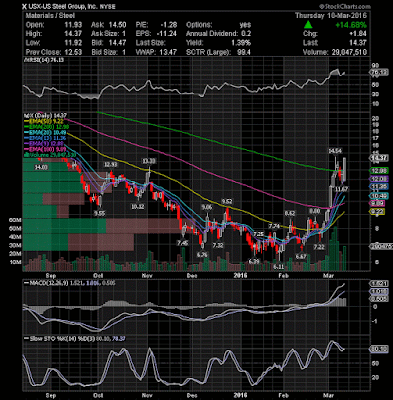
Task: Click the 9.55 low annotation near October
Action: point(99,214)
